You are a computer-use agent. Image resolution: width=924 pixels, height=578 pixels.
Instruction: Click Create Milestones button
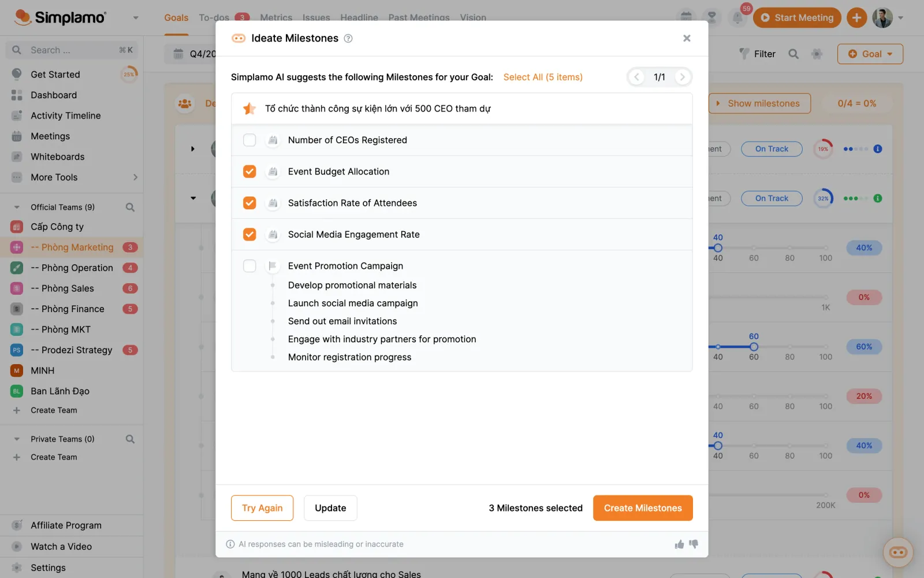(x=643, y=508)
